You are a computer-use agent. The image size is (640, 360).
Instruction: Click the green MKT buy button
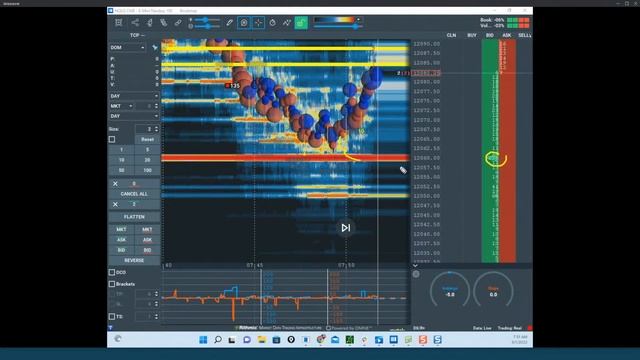[121, 230]
